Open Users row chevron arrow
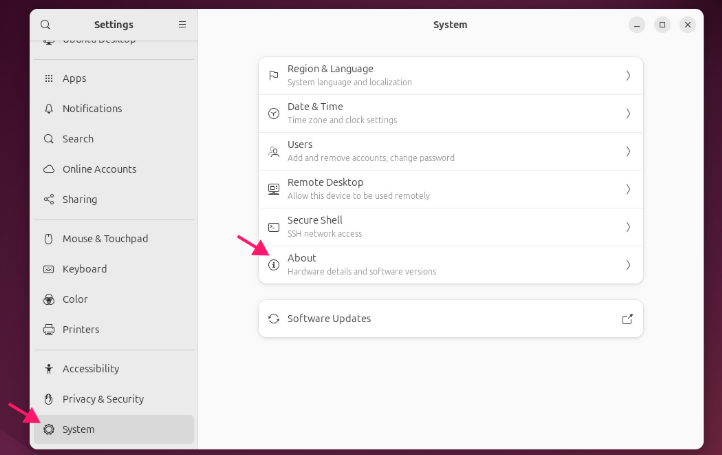The width and height of the screenshot is (722, 455). coord(628,152)
